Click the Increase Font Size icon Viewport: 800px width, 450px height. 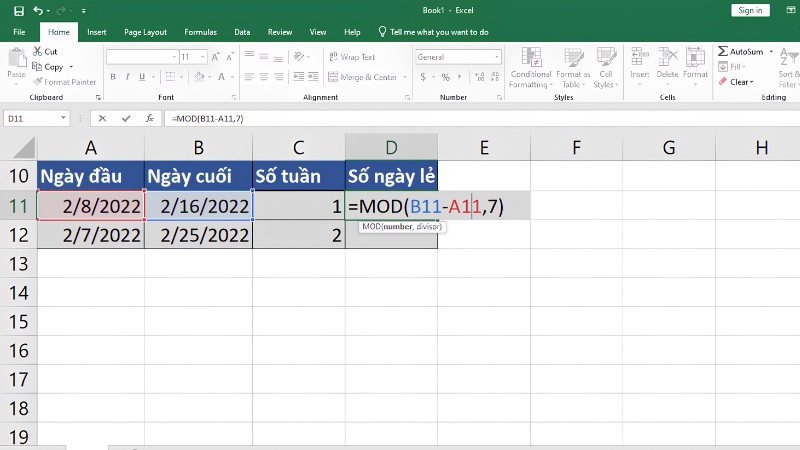[x=215, y=57]
